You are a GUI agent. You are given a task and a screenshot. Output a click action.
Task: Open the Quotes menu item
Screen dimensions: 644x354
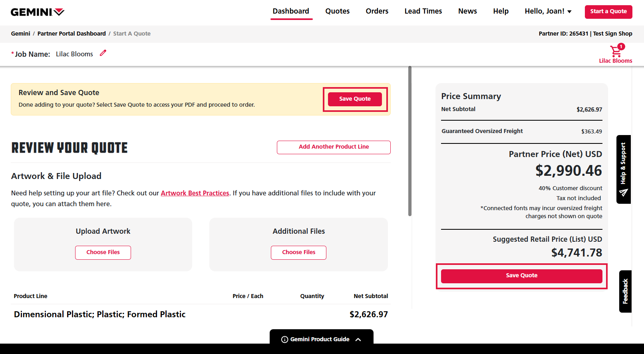pyautogui.click(x=337, y=11)
